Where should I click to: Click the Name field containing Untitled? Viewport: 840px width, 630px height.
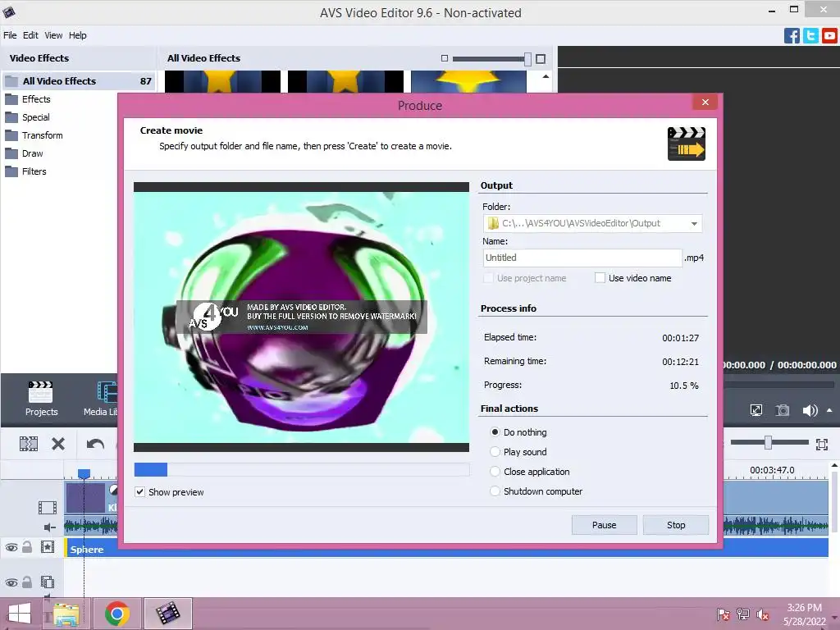click(x=582, y=258)
